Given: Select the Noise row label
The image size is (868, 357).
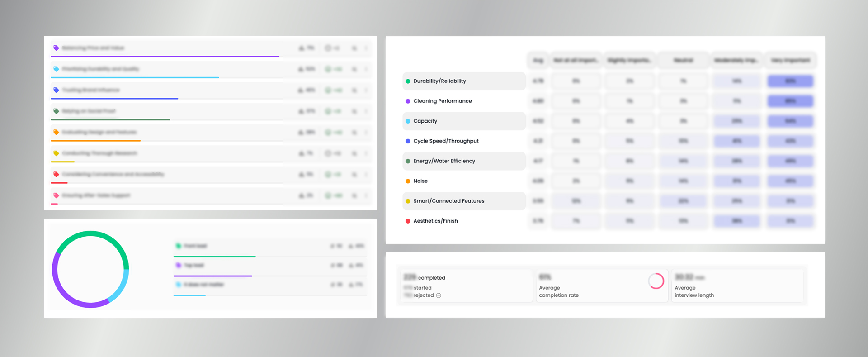Looking at the screenshot, I should tap(420, 181).
